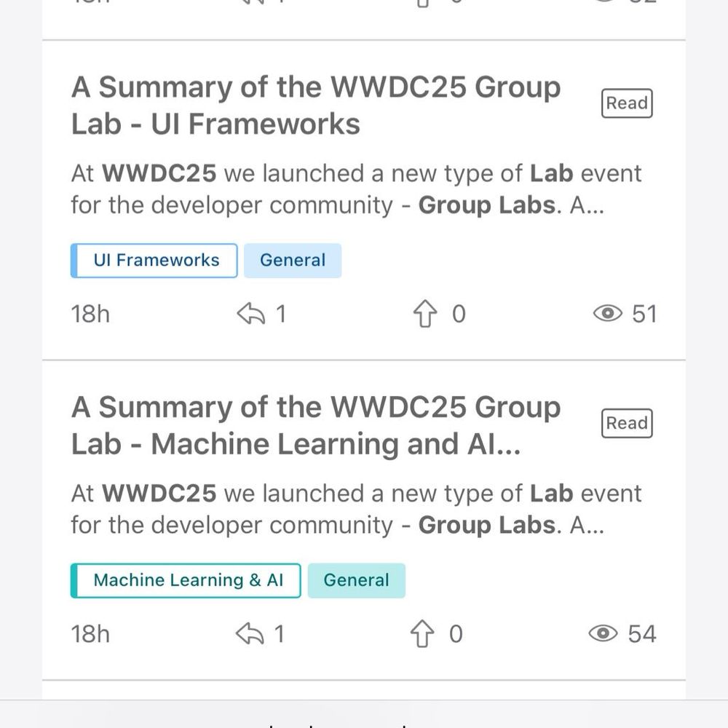Click the view count 54
The height and width of the screenshot is (728, 728).
[642, 634]
